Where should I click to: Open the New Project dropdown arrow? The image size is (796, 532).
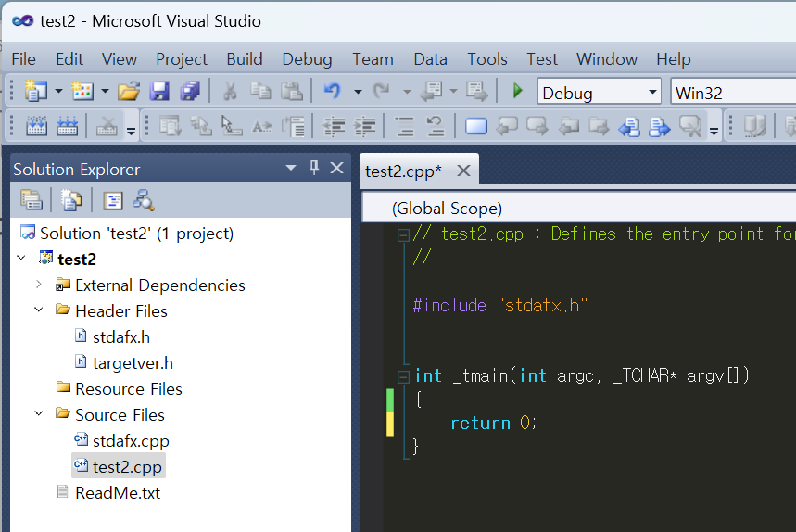coord(58,92)
